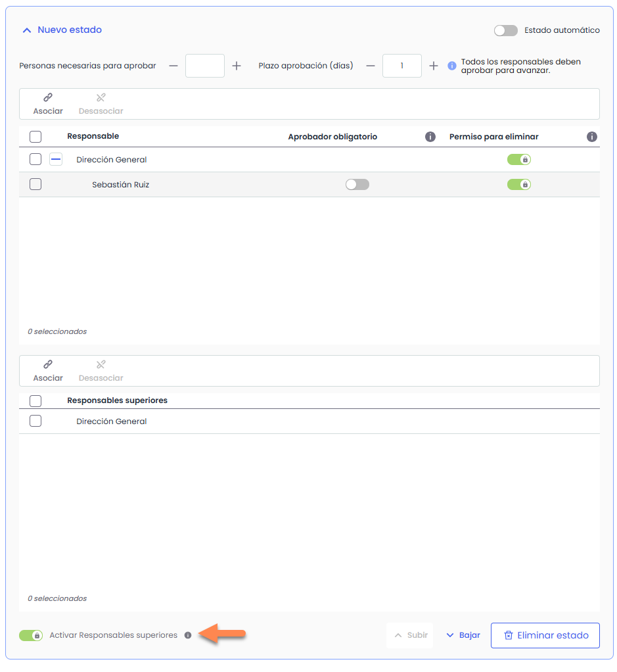
Task: Click info icon next to Activar Responsables superiores
Action: [188, 636]
